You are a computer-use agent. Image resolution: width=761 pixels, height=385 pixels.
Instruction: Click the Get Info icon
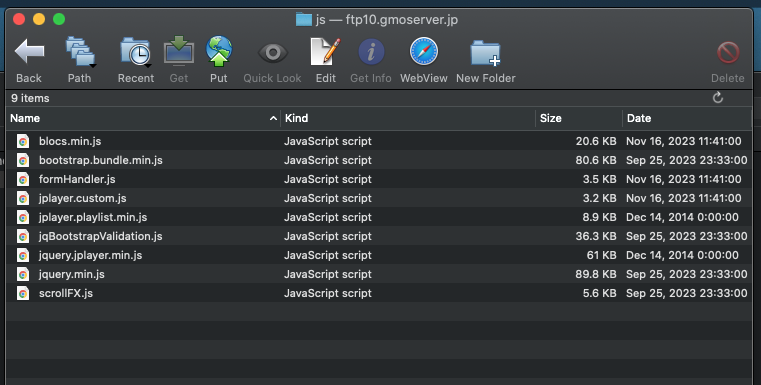coord(371,51)
